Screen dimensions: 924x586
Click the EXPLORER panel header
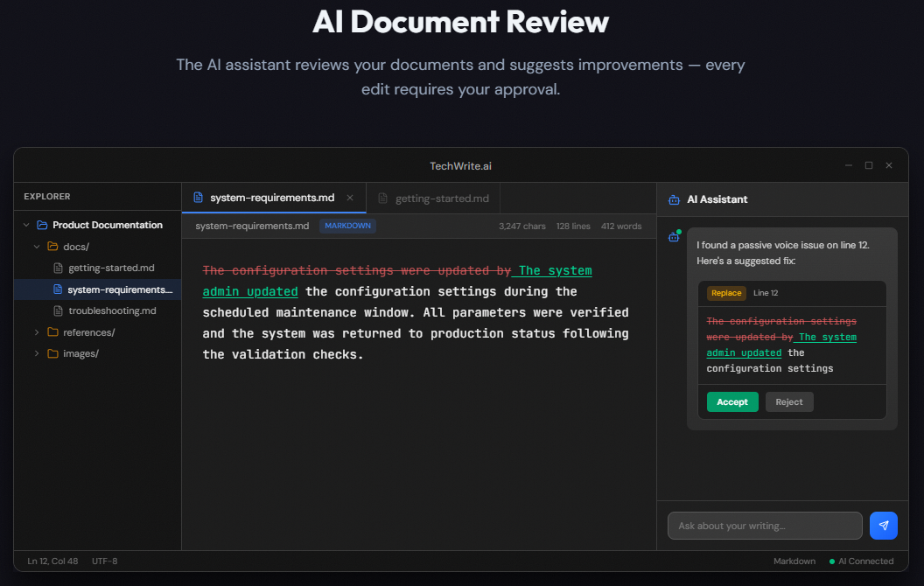pos(46,196)
